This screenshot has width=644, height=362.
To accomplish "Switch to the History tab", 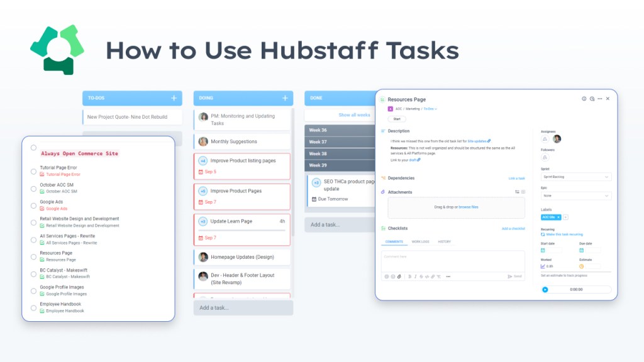I will 445,241.
